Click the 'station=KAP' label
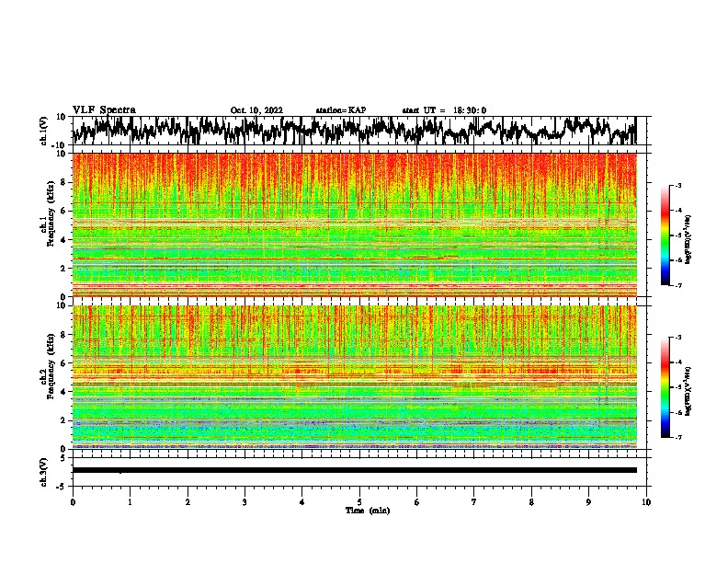The width and height of the screenshot is (728, 563). 341,110
